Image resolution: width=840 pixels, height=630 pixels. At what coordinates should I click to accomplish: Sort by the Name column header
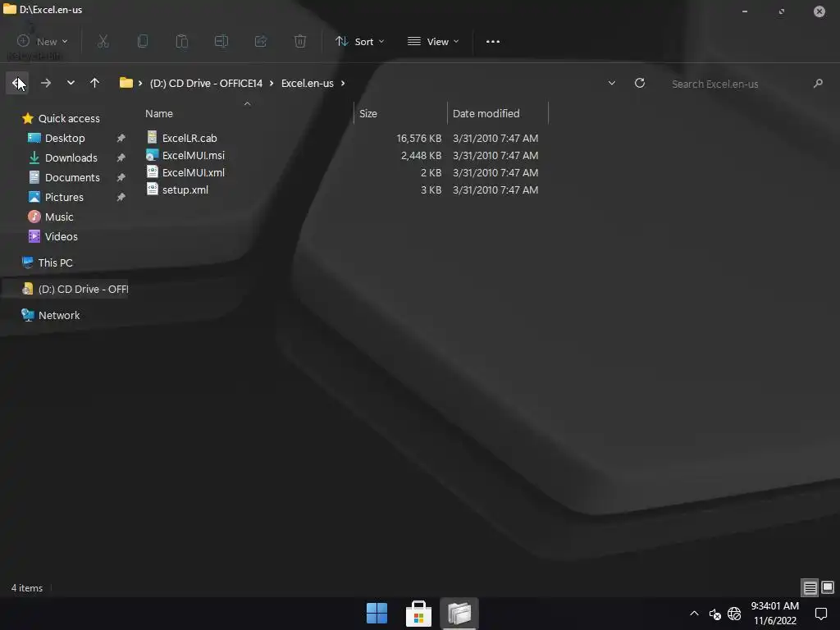click(159, 113)
